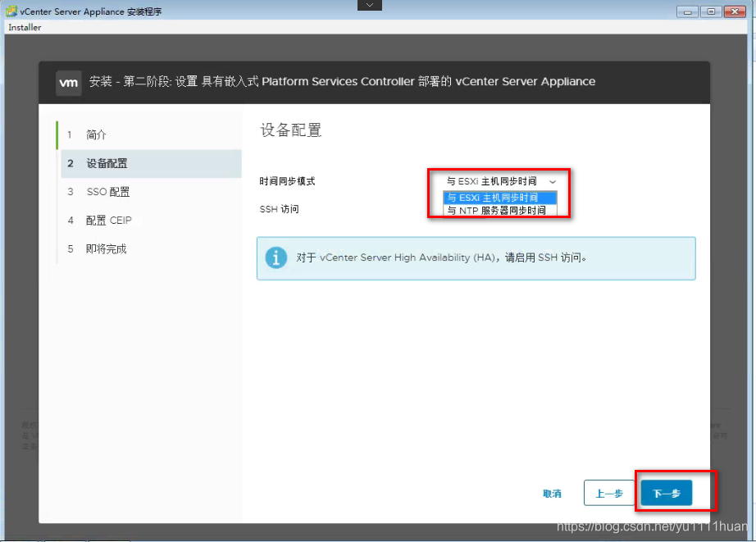Screen dimensions: 756x542
Task: Choose 与 ESXi 主机同步时间 option in list
Action: [x=500, y=198]
